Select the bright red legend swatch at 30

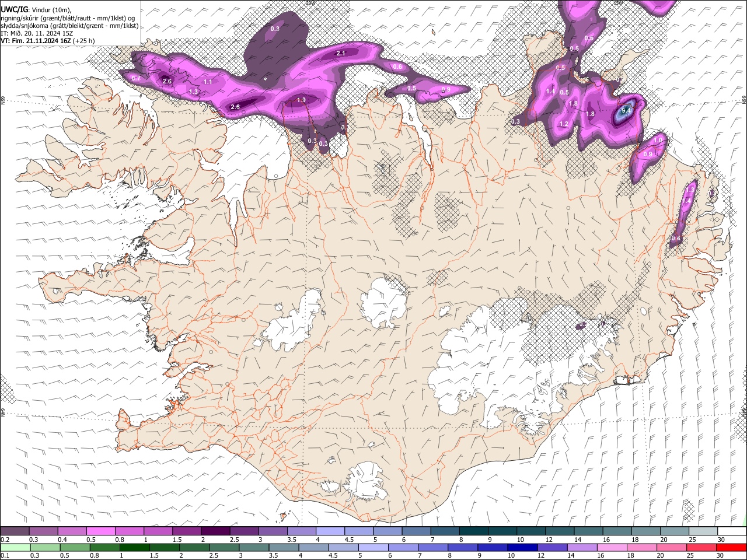coord(731,547)
